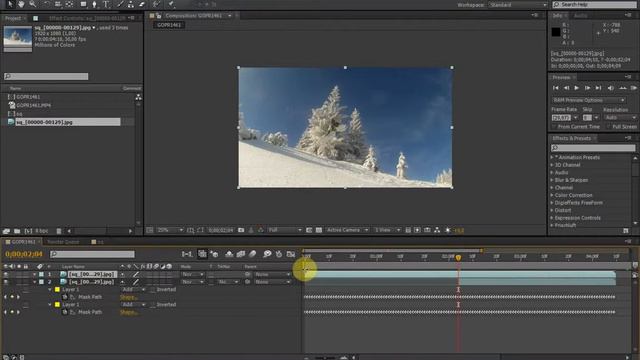Select the Eraser tool
This screenshot has width=640, height=360.
point(142,4)
